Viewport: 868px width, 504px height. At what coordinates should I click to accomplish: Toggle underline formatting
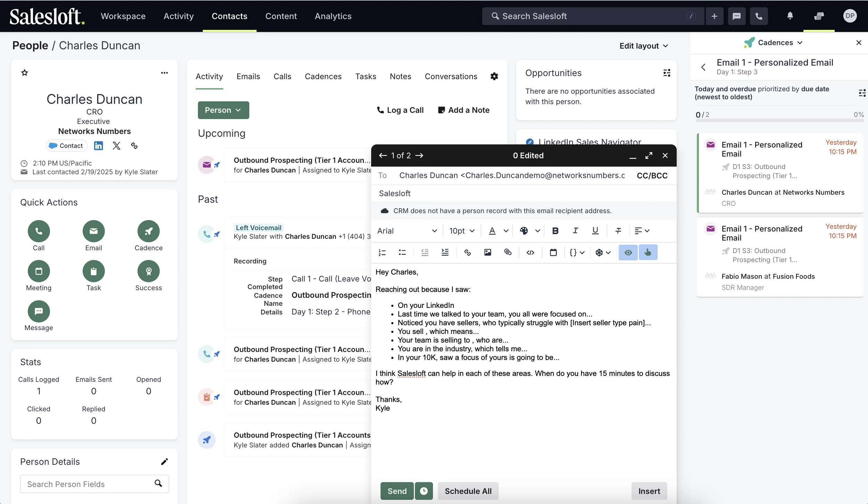[x=595, y=231]
